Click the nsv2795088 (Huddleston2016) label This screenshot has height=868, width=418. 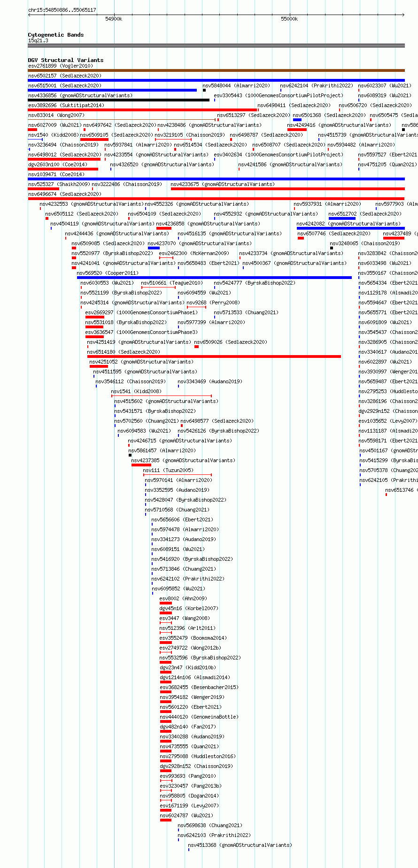point(198,756)
